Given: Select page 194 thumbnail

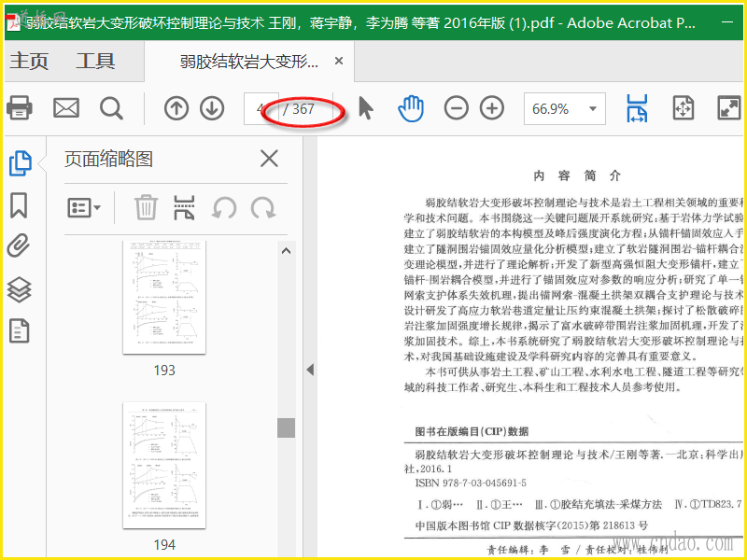Looking at the screenshot, I should (x=164, y=465).
